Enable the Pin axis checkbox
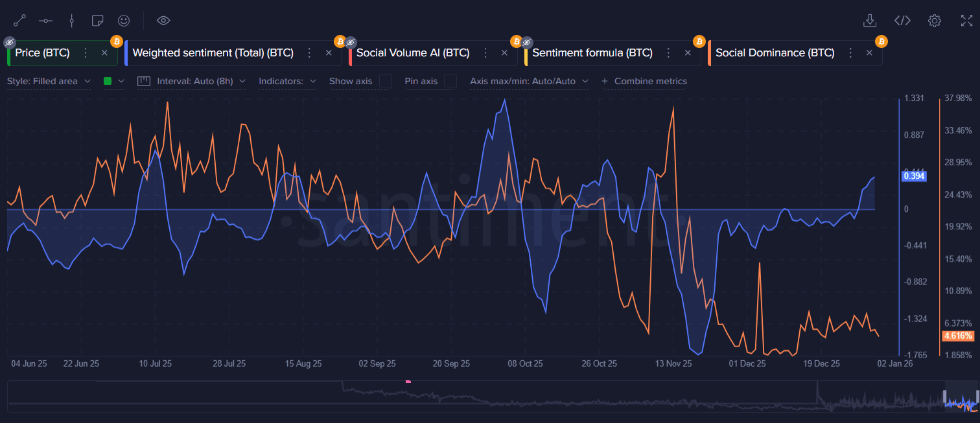This screenshot has width=980, height=423. point(450,81)
